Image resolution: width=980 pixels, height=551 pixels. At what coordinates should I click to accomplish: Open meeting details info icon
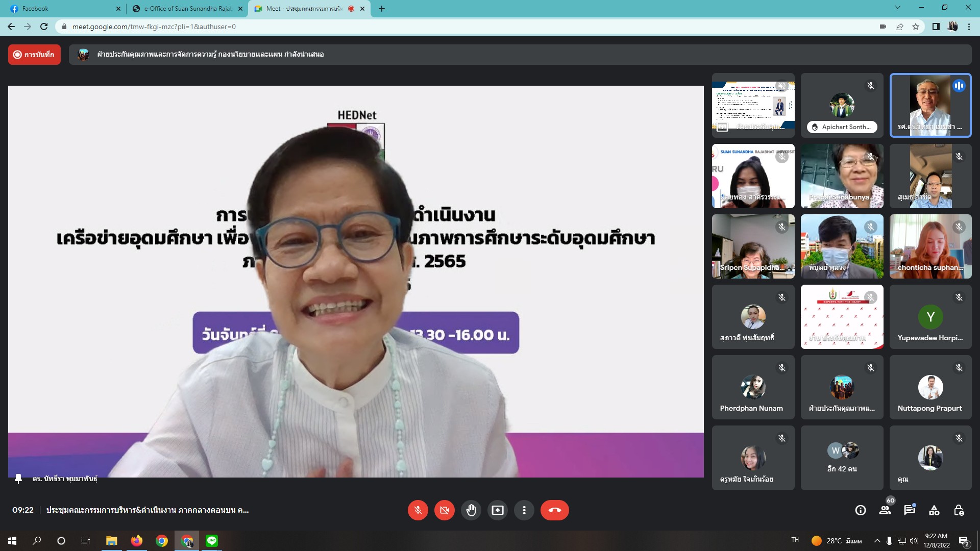tap(861, 510)
